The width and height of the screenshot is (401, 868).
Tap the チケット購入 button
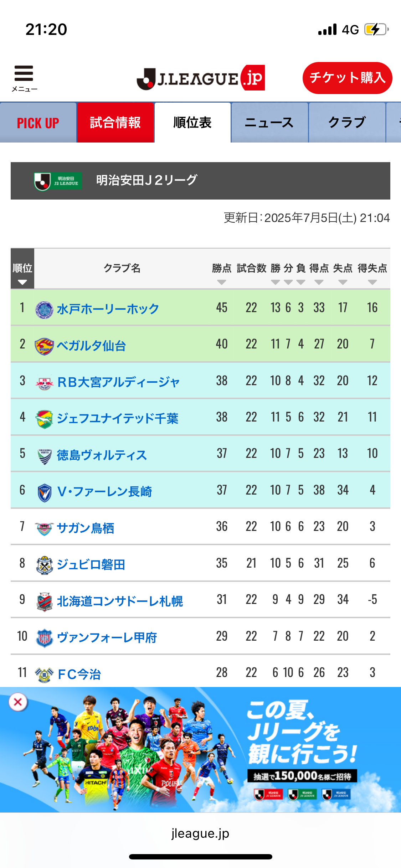[x=348, y=78]
